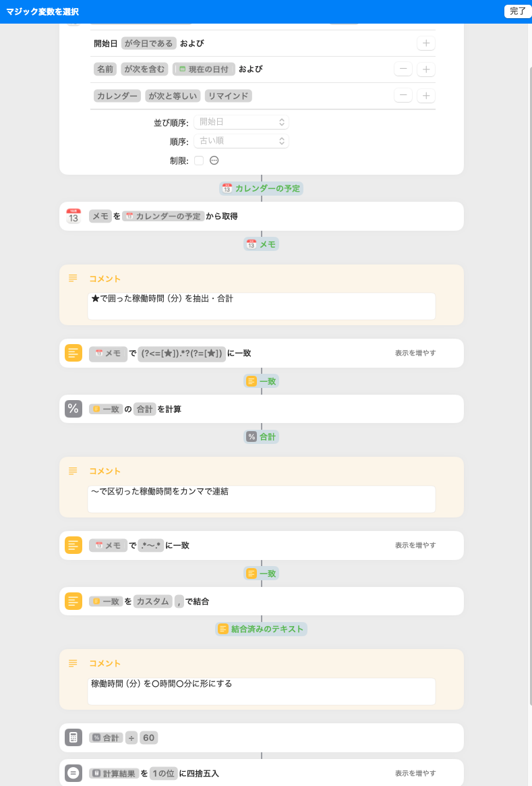
Task: Open the 並び順序 dropdown showing 開始日
Action: 241,122
